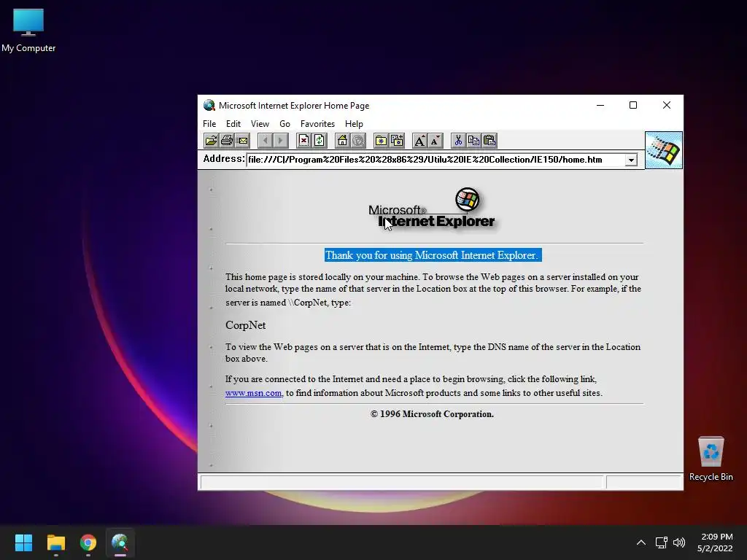Click the Internet Explorer taskbar icon
Viewport: 747px width, 560px height.
[120, 542]
